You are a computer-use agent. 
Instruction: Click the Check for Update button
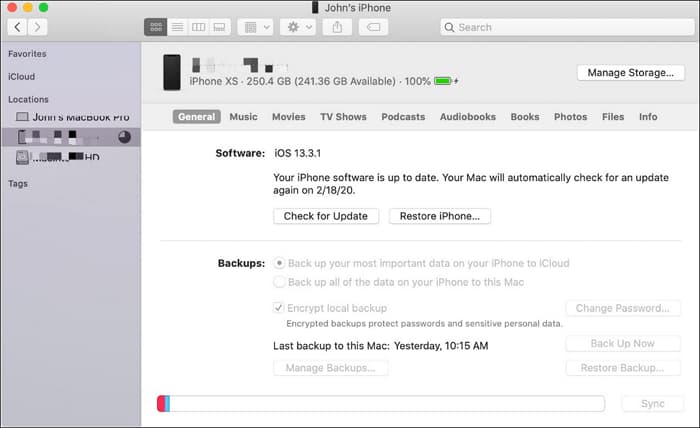tap(326, 216)
